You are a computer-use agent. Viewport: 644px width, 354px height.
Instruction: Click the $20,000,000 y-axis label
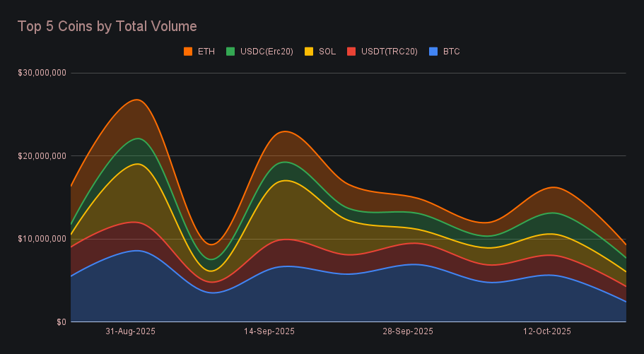[42, 155]
